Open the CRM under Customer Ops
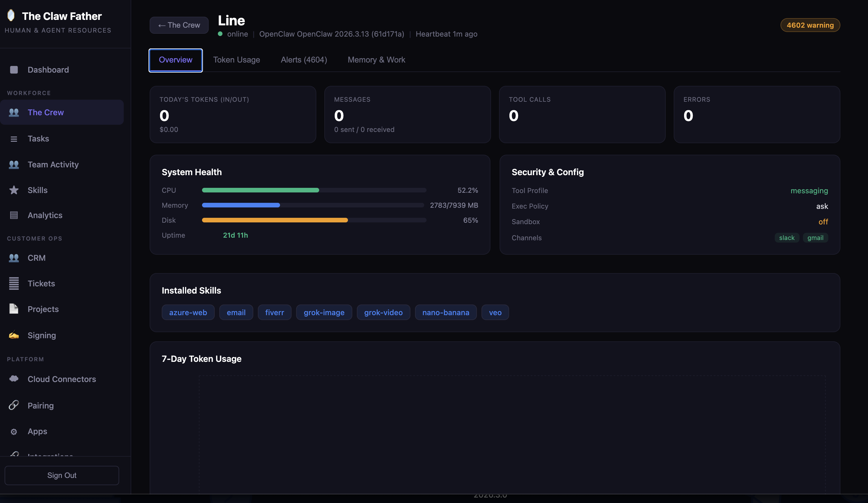This screenshot has width=868, height=503. (x=37, y=258)
